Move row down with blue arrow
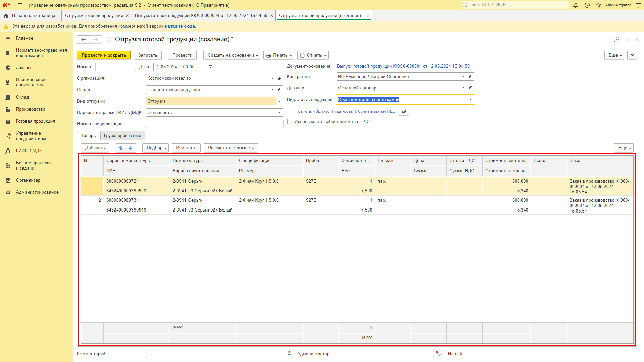 point(131,148)
